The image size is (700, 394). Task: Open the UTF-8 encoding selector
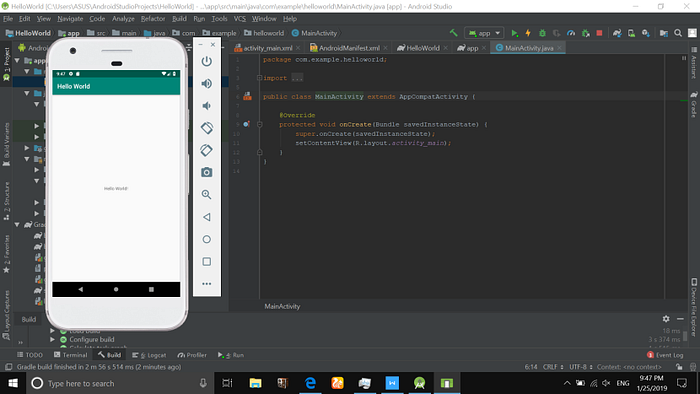(x=581, y=367)
